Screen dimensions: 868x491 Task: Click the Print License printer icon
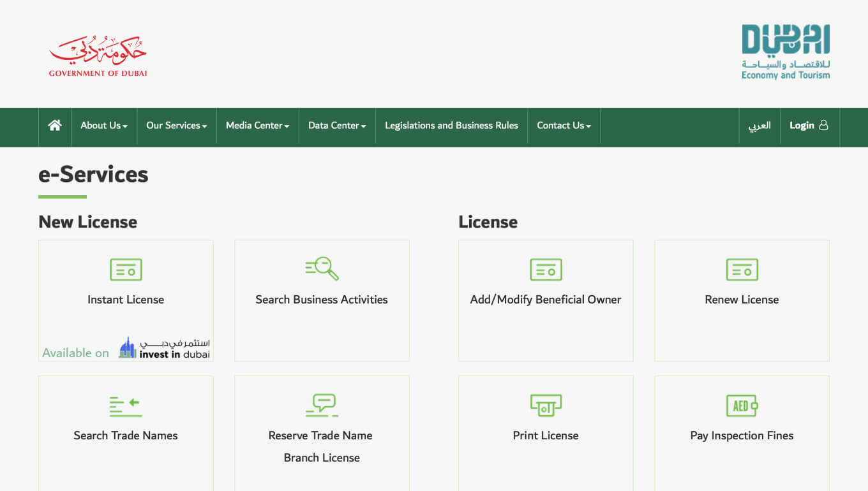(546, 406)
